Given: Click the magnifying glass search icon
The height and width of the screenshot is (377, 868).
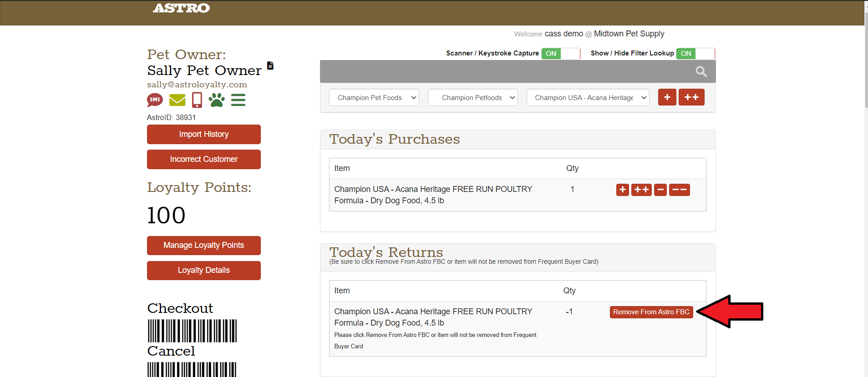Looking at the screenshot, I should [x=701, y=71].
